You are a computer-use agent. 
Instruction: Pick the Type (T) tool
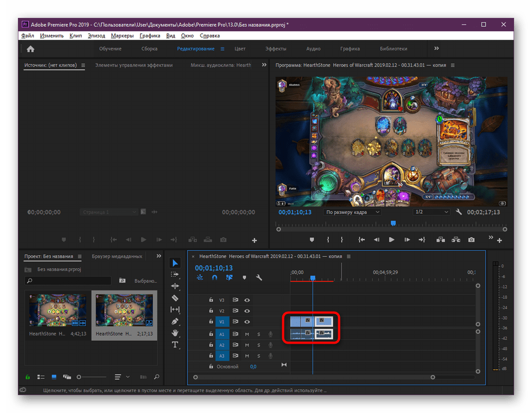point(175,345)
